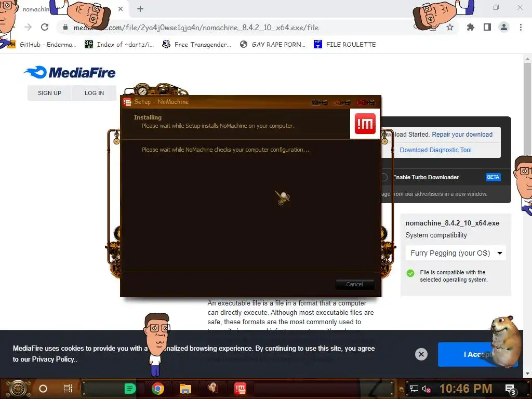Bookmark this page with the star icon
Image resolution: width=532 pixels, height=399 pixels.
450,27
